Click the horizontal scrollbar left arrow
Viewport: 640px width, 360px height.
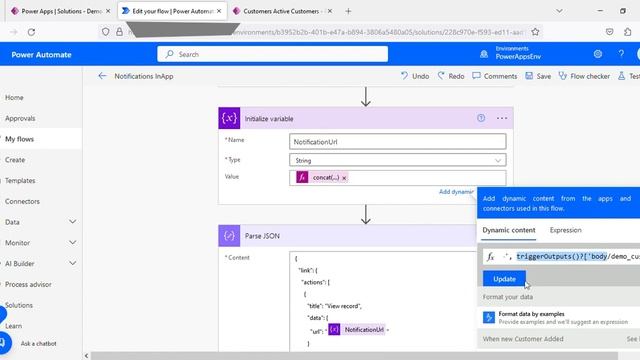(86, 356)
